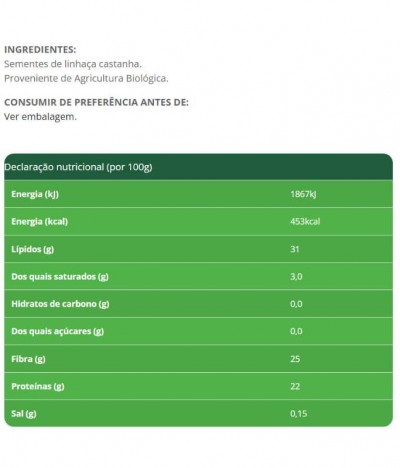400x468 pixels.
Task: Click the Sal value 0,15
Action: pyautogui.click(x=299, y=414)
